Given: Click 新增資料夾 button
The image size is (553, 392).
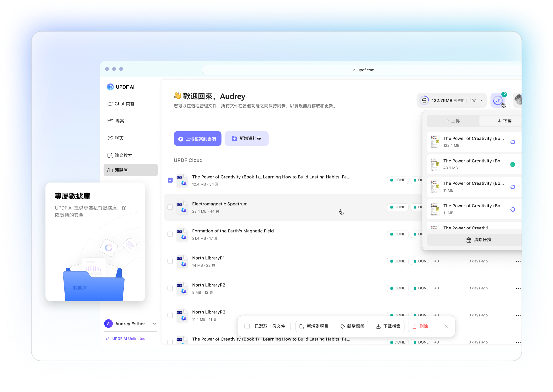Looking at the screenshot, I should [247, 139].
